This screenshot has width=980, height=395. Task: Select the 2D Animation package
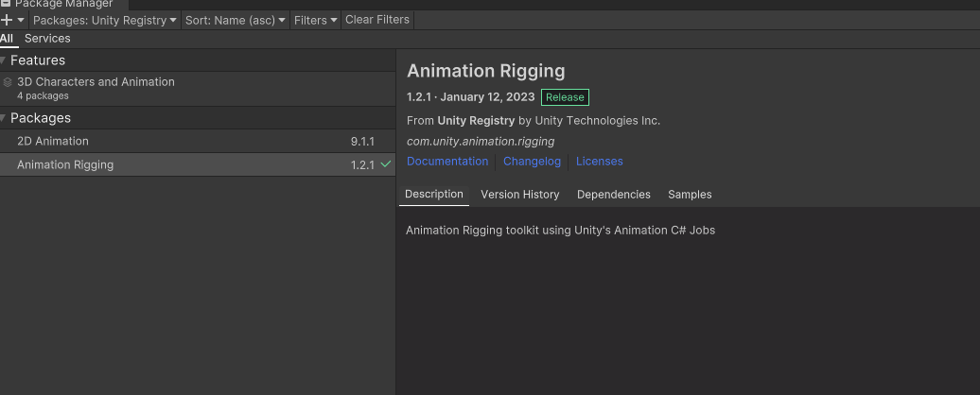pos(198,142)
